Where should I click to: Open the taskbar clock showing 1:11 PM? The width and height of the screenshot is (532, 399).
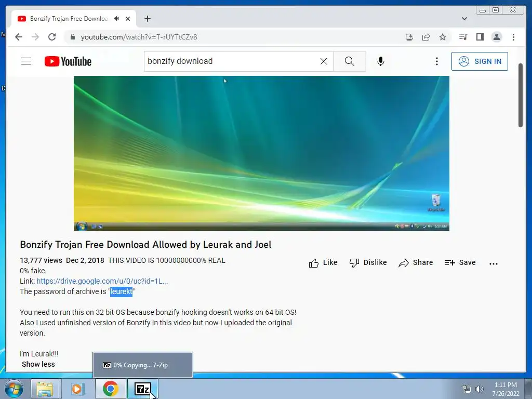(x=506, y=389)
